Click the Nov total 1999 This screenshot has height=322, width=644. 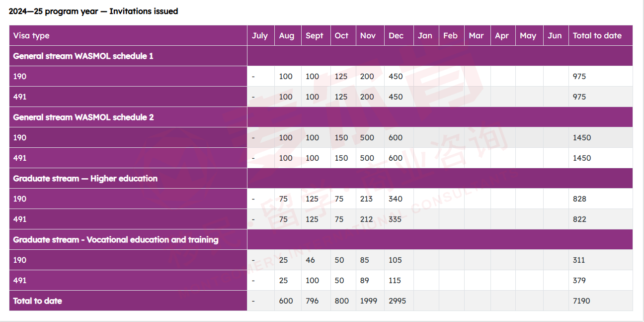coord(369,301)
